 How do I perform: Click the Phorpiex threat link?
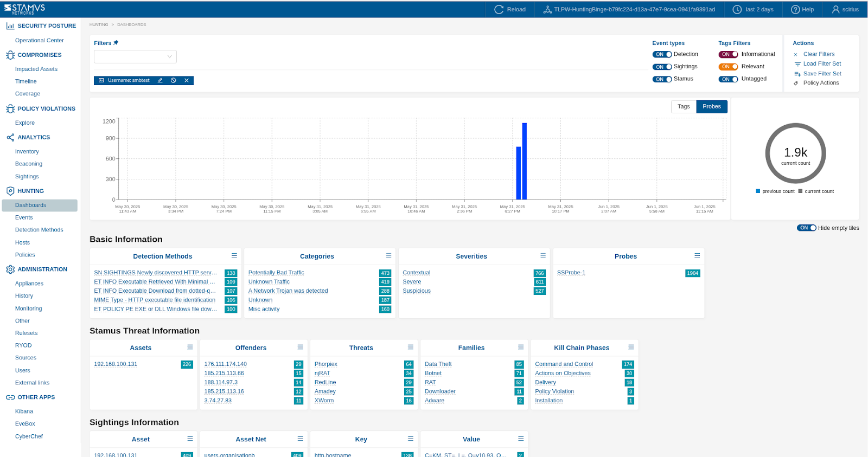tap(325, 364)
